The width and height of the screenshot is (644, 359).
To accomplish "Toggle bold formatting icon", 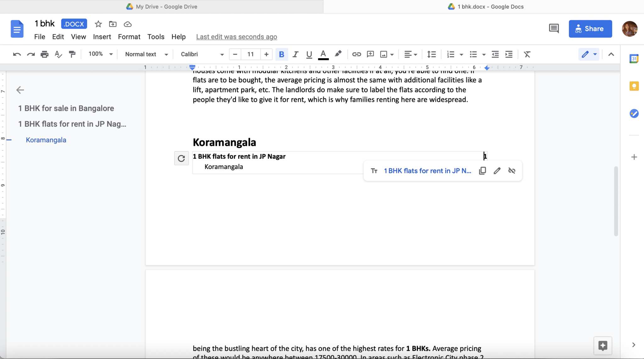I will pyautogui.click(x=281, y=54).
